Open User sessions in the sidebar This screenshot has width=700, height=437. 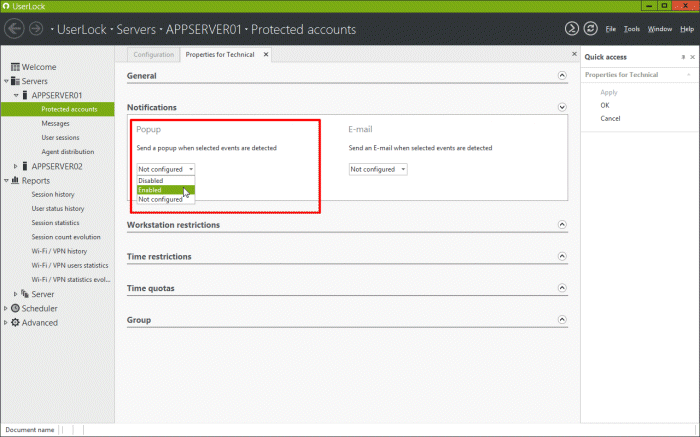point(60,137)
